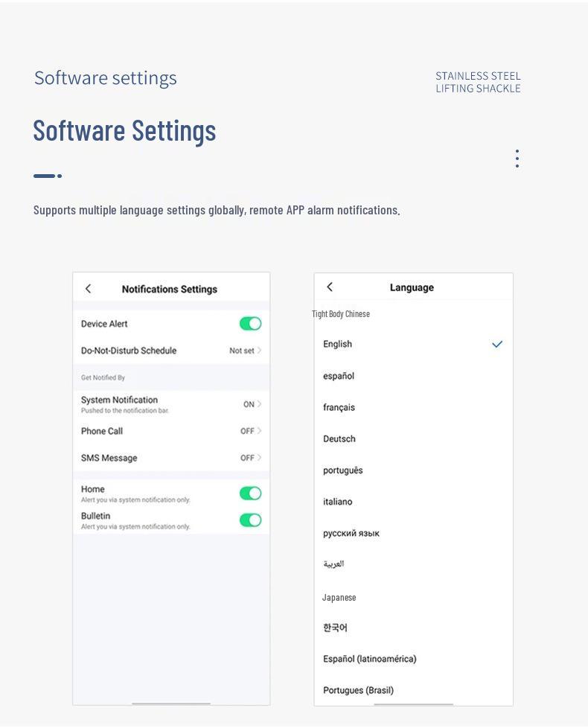Toggle the Home alert switch
Viewport: 588px width, 728px height.
pyautogui.click(x=251, y=493)
